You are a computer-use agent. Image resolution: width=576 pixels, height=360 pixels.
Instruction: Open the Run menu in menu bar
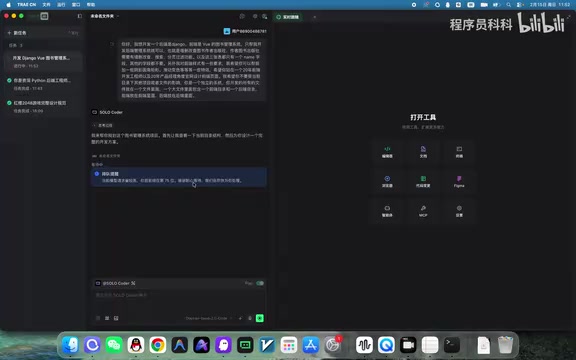coord(61,5)
